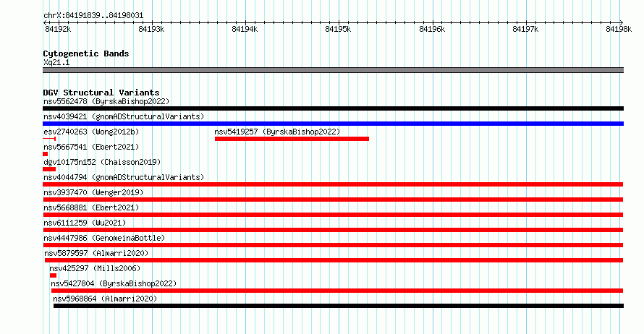
Task: Open variant label nsv5562478 (ByrskaBishop2022)
Action: tap(106, 101)
